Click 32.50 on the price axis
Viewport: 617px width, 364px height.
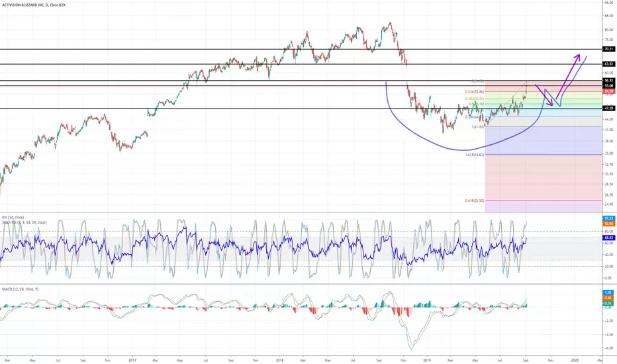[x=609, y=165]
